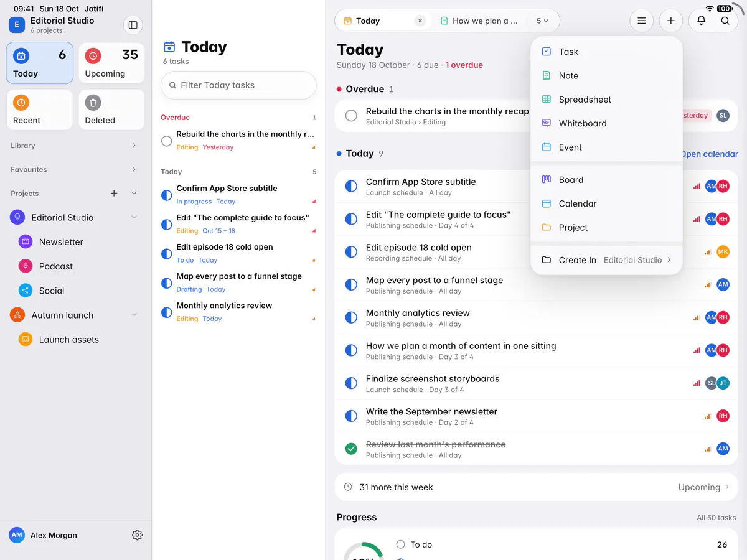Click the clock icon beside 31 more this week
Viewport: 747px width, 560px height.
click(x=348, y=487)
